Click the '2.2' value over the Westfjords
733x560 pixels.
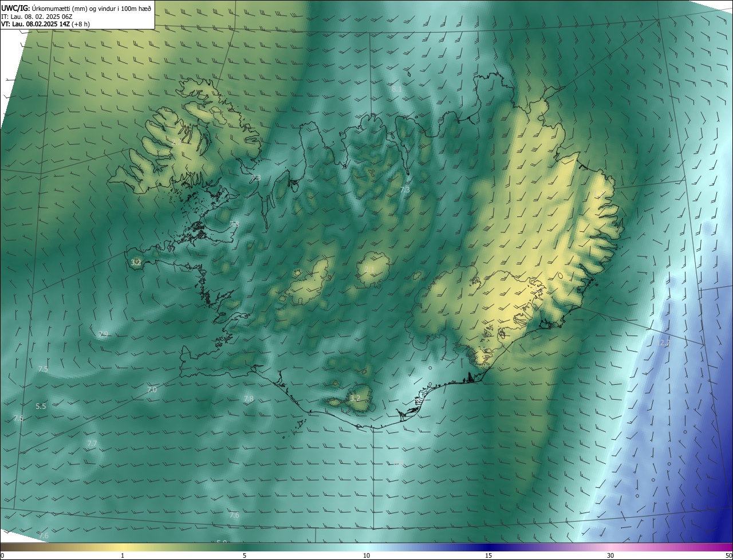(177, 141)
